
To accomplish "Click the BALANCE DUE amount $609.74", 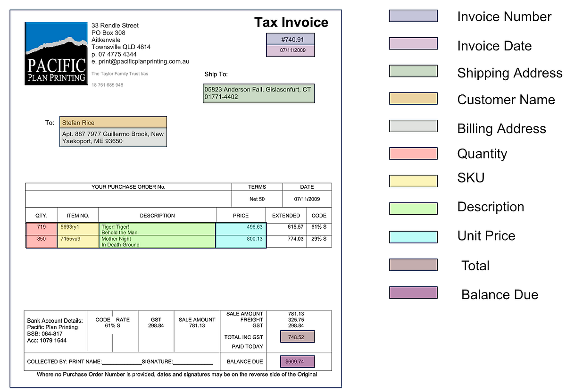I will [297, 361].
